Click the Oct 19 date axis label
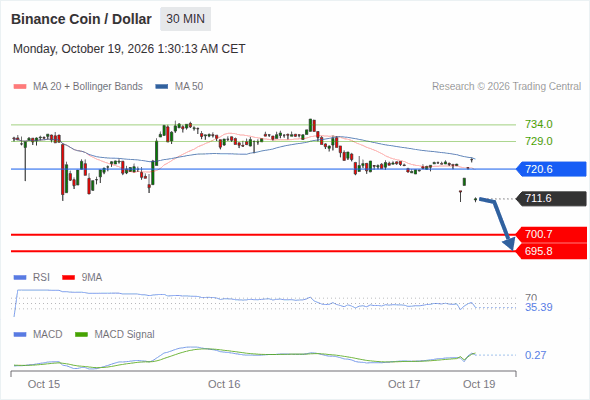The width and height of the screenshot is (590, 400). 479,384
